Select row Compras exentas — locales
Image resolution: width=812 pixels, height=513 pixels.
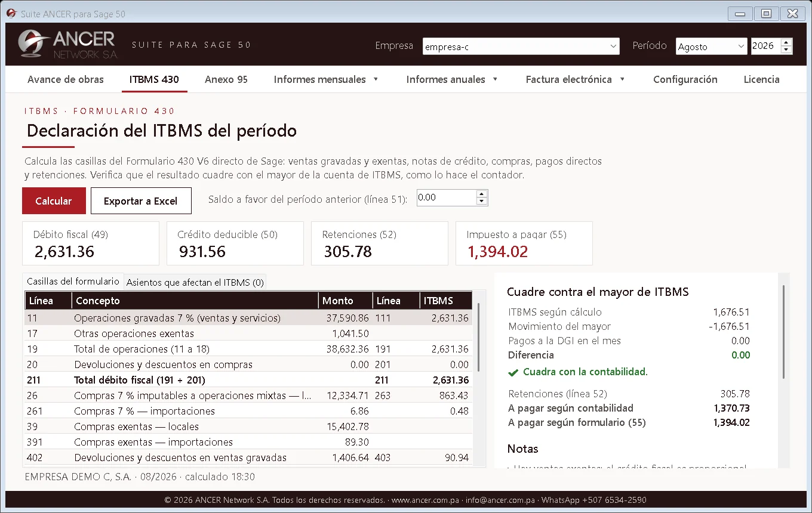[x=248, y=427]
